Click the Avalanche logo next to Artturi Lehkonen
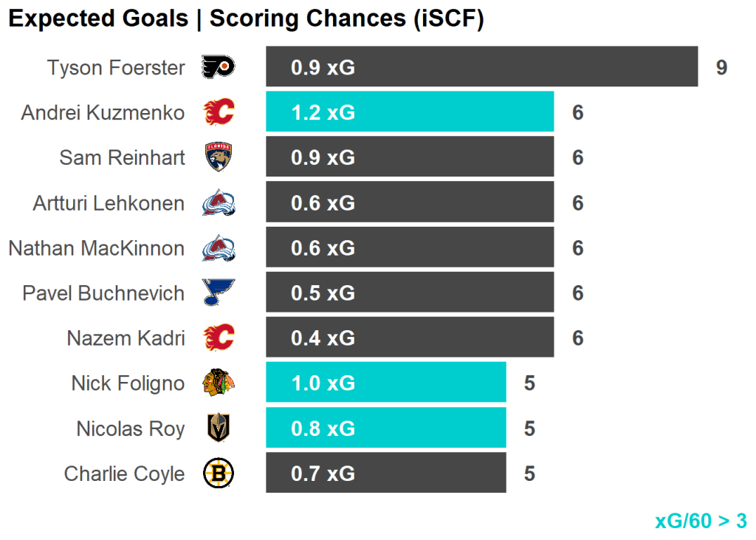The image size is (756, 540). [x=219, y=203]
